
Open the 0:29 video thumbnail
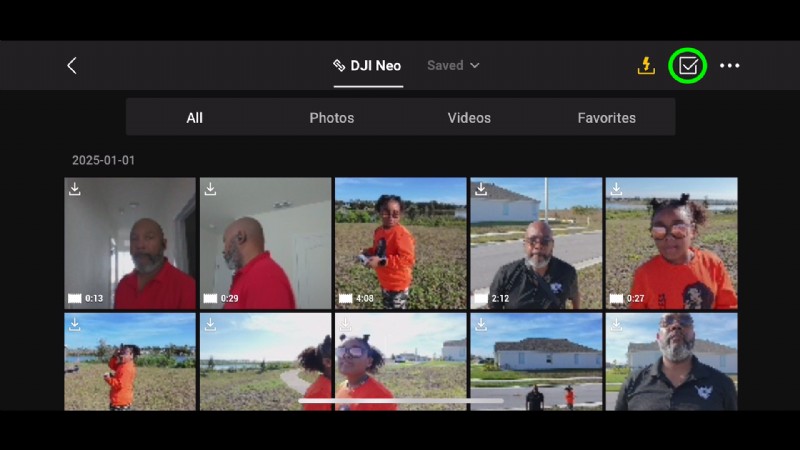[x=265, y=243]
